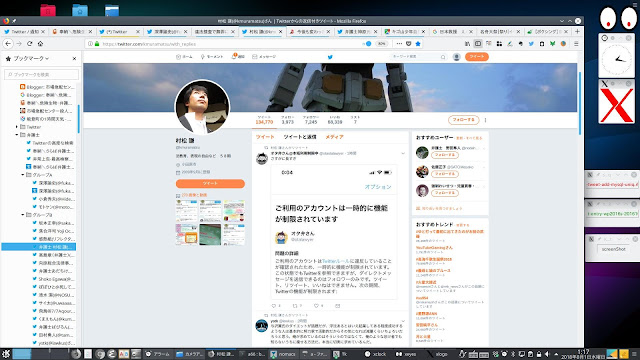The width and height of the screenshot is (640, 360).
Task: Like the first tweet with the heart icon
Action: 316,306
